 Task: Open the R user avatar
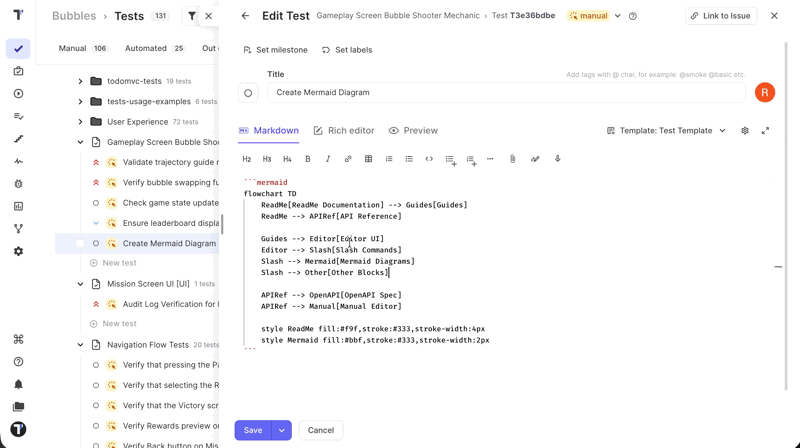coord(765,92)
